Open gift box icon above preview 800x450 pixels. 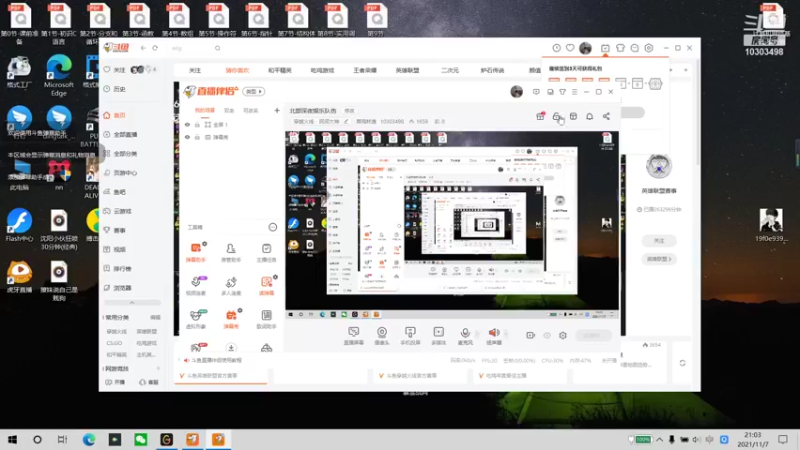pyautogui.click(x=540, y=116)
